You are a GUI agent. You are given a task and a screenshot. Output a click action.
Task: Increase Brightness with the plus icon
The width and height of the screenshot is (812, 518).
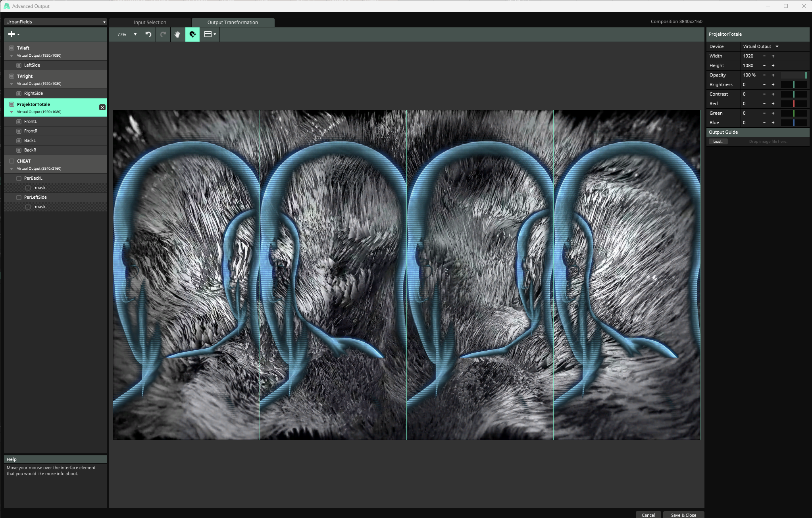tap(773, 84)
